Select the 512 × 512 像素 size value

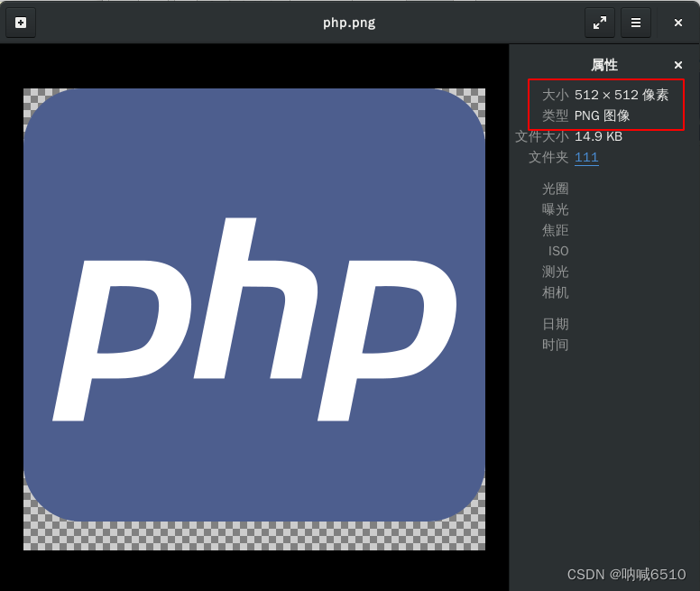622,95
